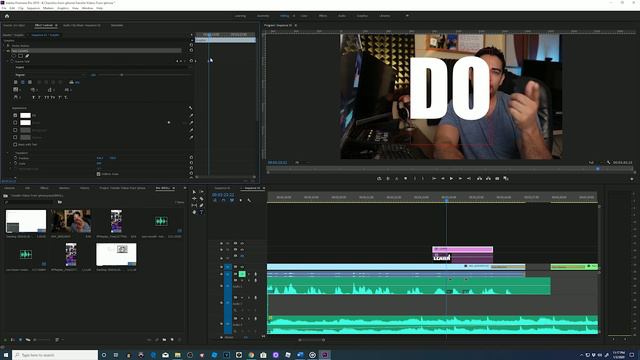
Task: Play the program monitor
Action: pos(451,178)
